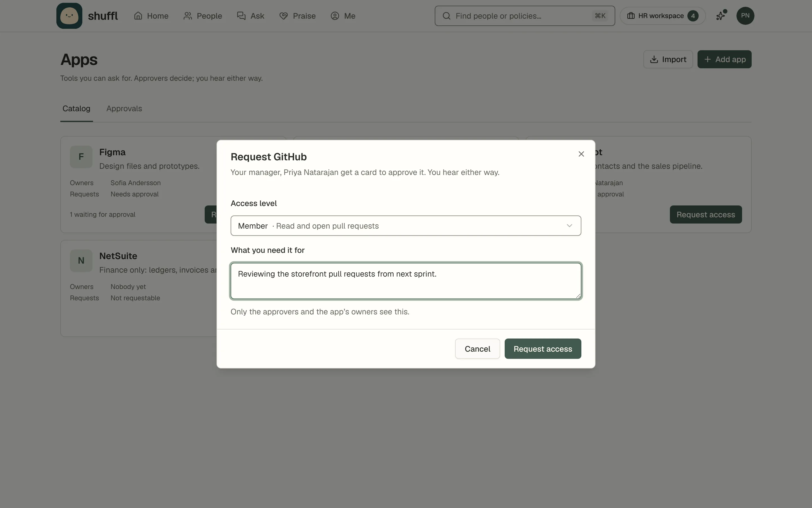
Task: Click the shuffl logo icon
Action: pos(69,16)
